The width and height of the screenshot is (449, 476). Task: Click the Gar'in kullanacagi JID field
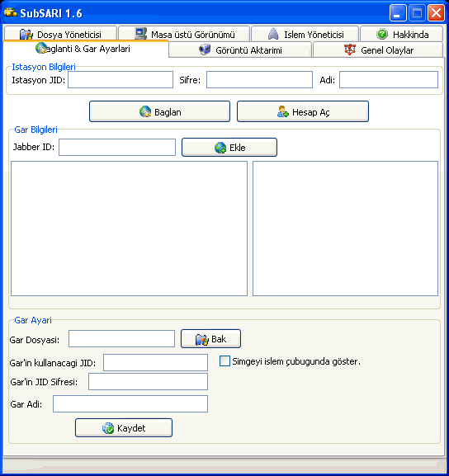click(155, 362)
